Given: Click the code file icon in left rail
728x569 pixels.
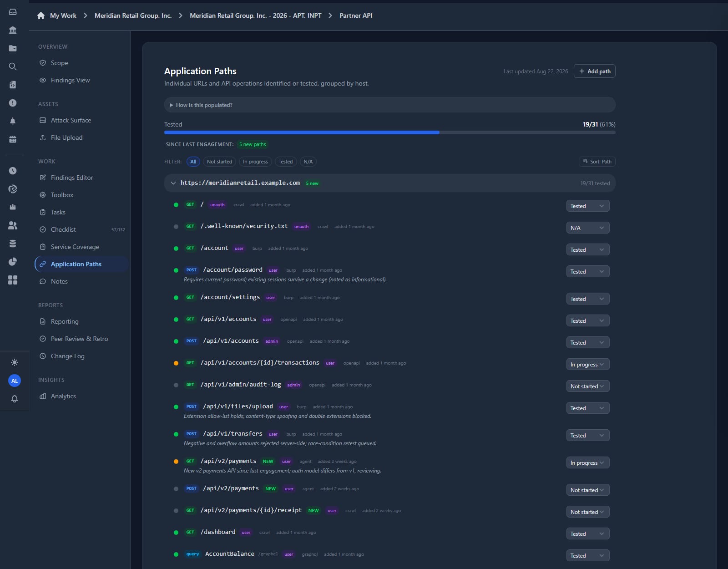Looking at the screenshot, I should 13,85.
